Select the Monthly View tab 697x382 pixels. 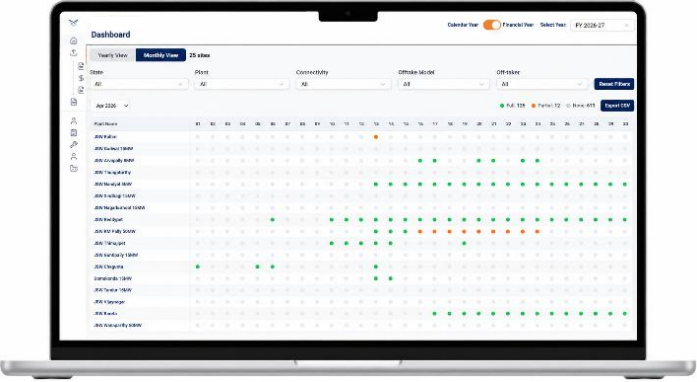pos(160,55)
